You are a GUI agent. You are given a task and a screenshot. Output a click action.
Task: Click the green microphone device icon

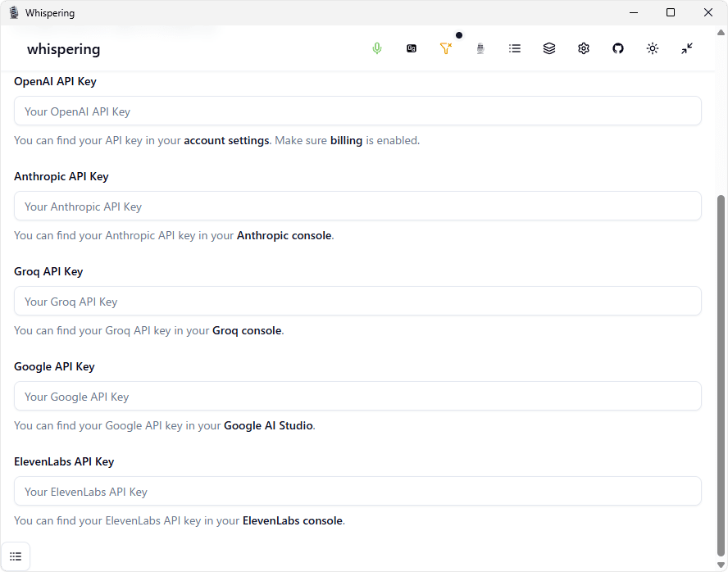click(x=377, y=48)
